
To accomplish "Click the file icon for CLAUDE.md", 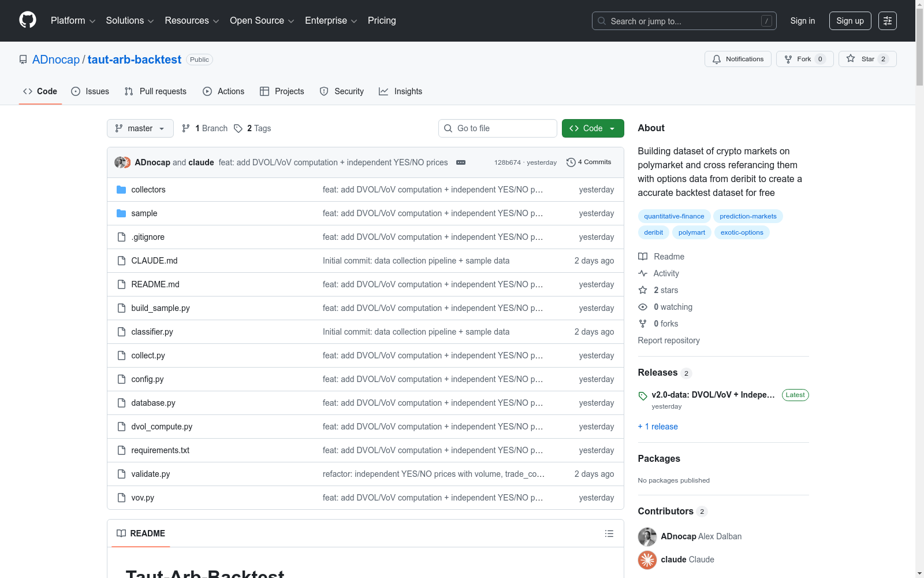I will tap(121, 261).
